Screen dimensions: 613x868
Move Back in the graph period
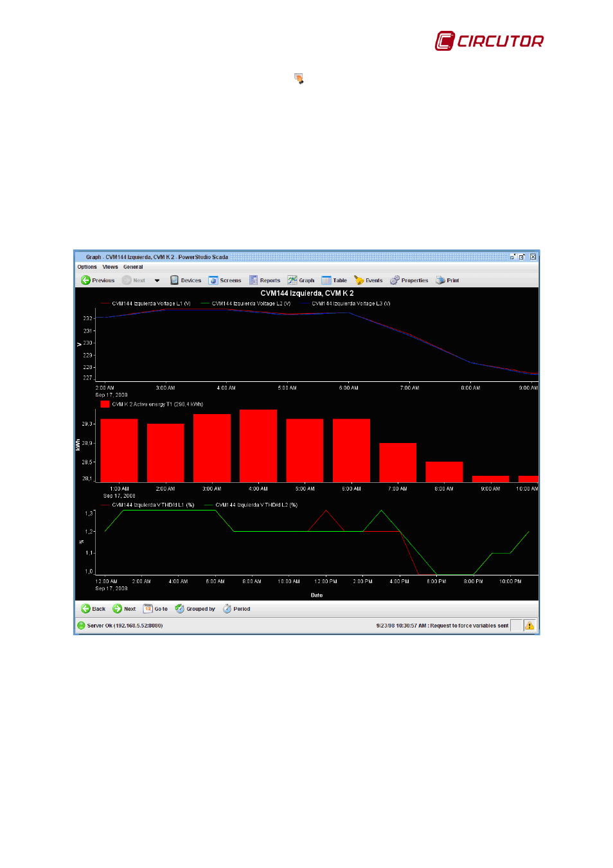tap(93, 609)
